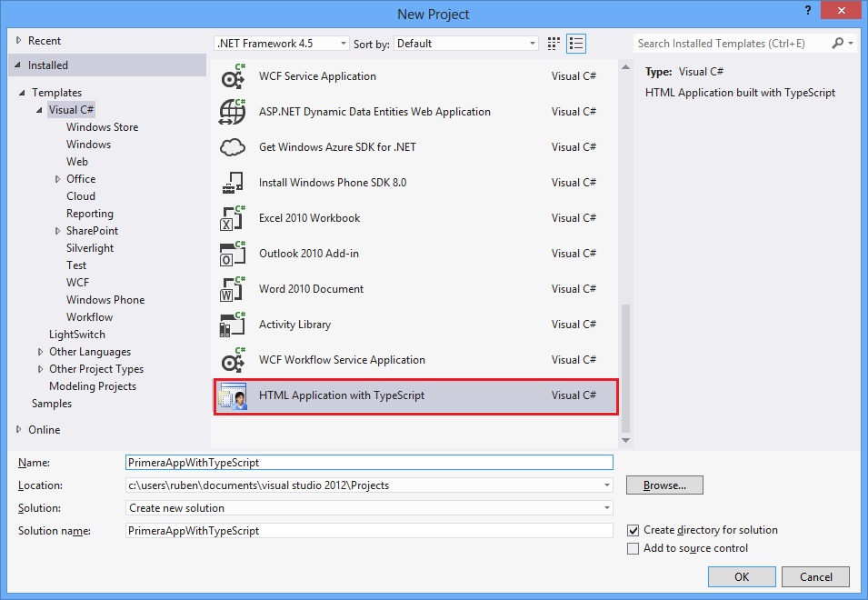Toggle Create directory for solution checkbox
Viewport: 868px width, 600px height.
633,530
